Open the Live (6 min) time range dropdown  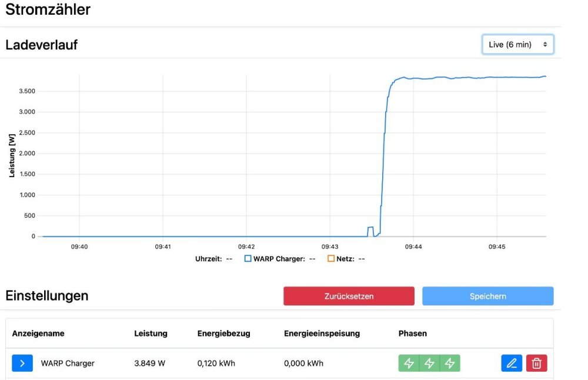click(x=517, y=45)
